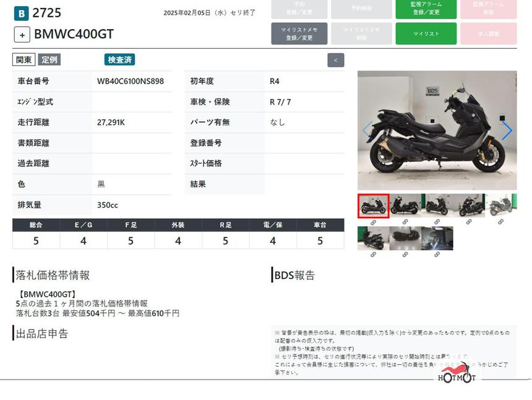The height and width of the screenshot is (400, 532).
Task: Select the 関東 tag
Action: tap(24, 60)
